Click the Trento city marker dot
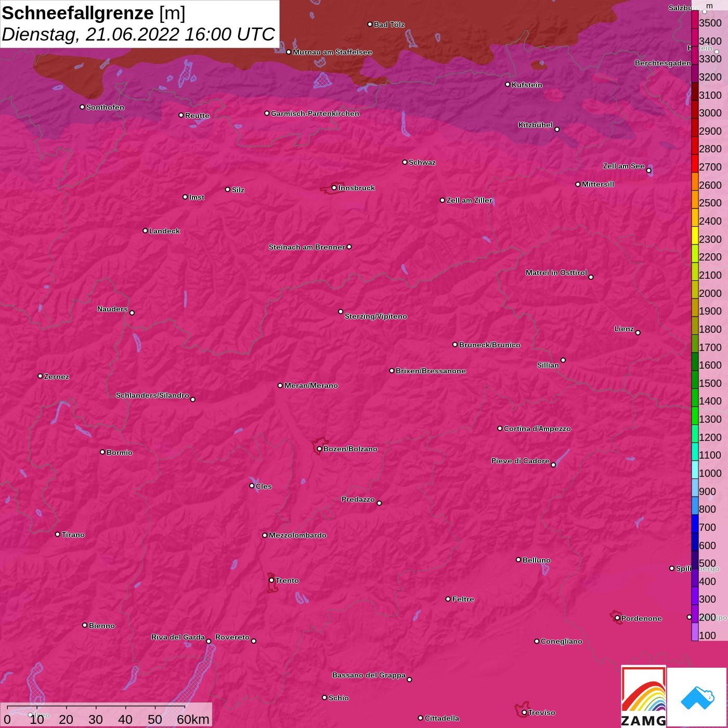Screen dimensions: 728x728 271,580
